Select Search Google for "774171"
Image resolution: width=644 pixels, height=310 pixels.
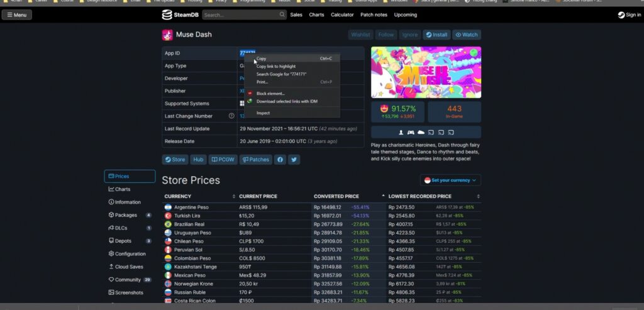coord(292,74)
